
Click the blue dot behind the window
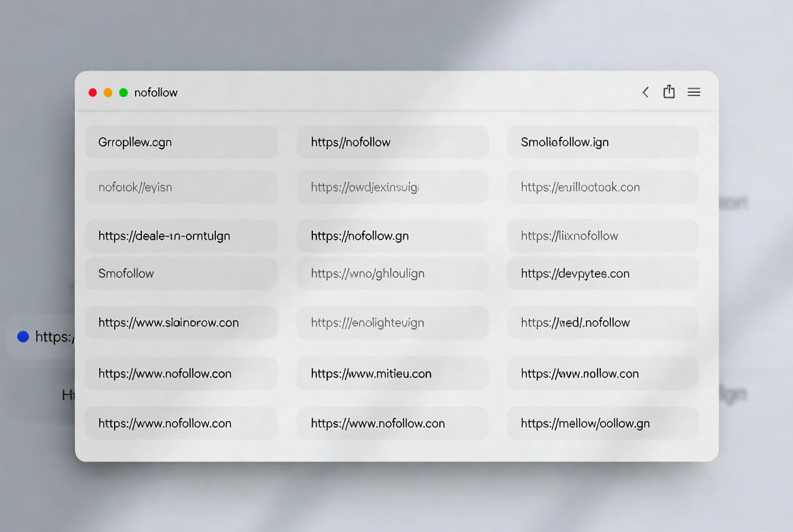pos(23,337)
